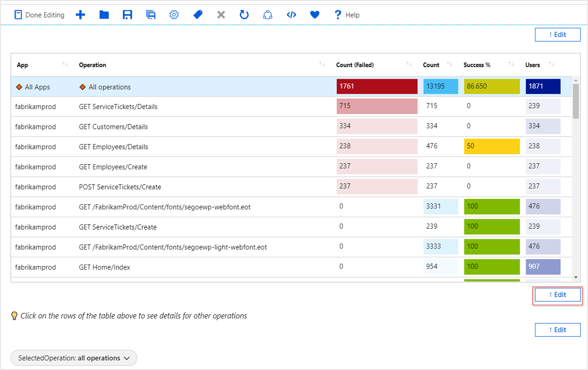The width and height of the screenshot is (588, 370).
Task: Click the table's vertical scrollbar down arrow
Action: point(576,277)
